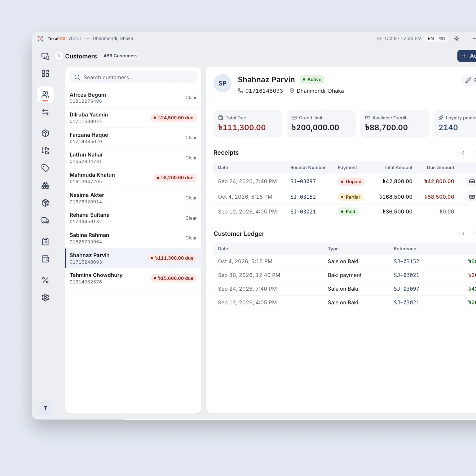The height and width of the screenshot is (476, 476).
Task: Open the price tag sidebar icon
Action: 45,168
